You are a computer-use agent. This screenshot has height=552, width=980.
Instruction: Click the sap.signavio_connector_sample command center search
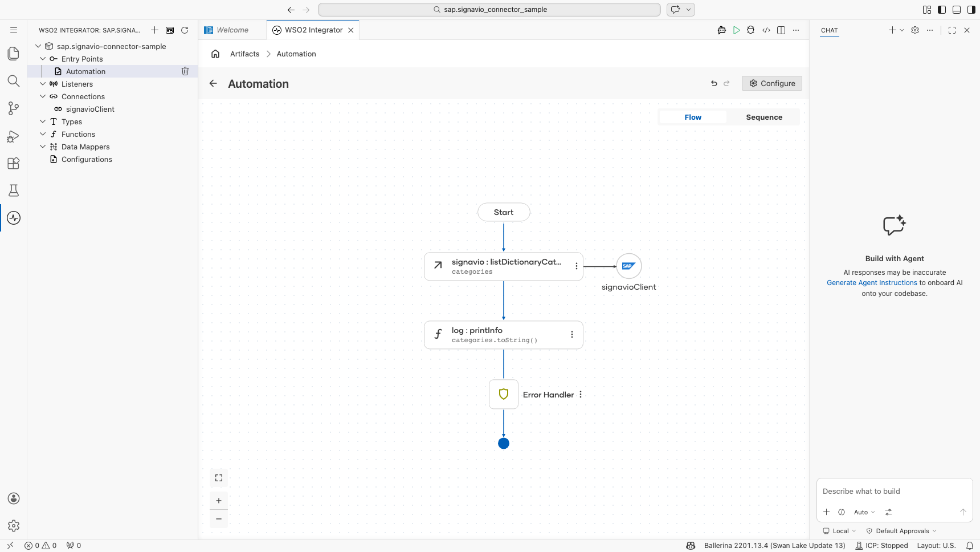tap(489, 10)
